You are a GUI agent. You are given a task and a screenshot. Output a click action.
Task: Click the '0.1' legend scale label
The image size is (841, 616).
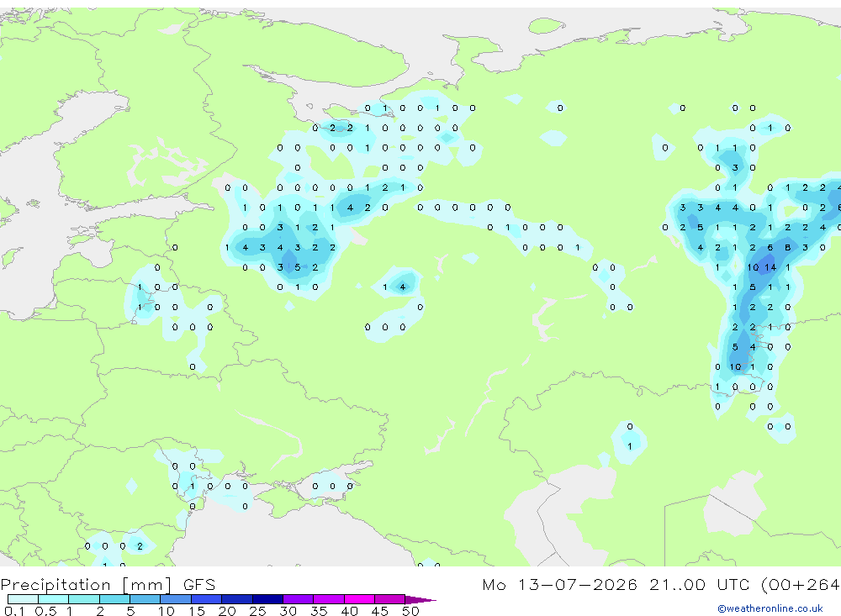coord(14,611)
